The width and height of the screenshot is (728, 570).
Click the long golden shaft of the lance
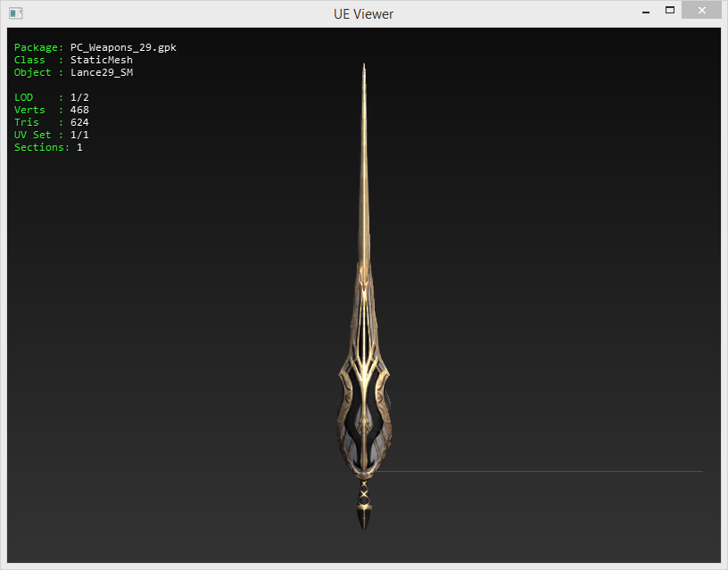pyautogui.click(x=364, y=223)
